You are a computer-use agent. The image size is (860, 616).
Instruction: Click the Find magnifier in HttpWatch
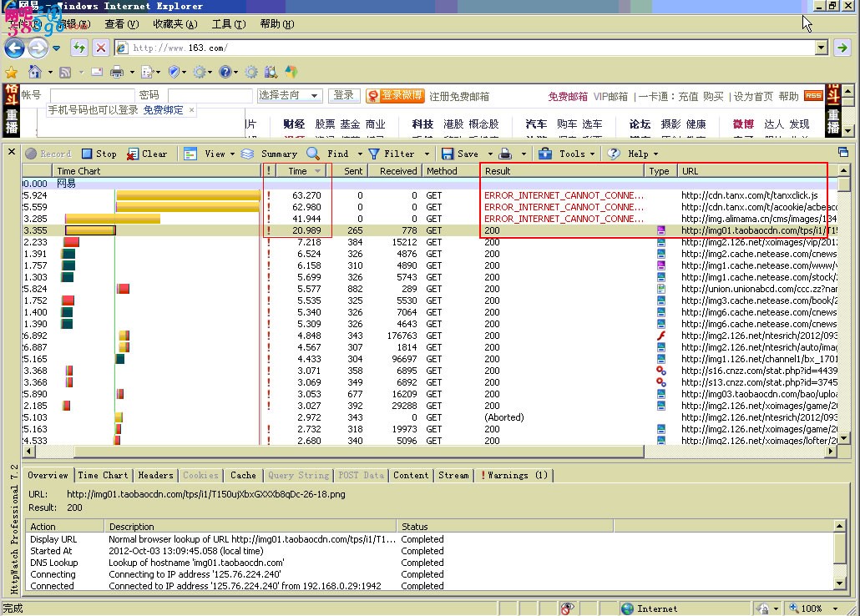pyautogui.click(x=313, y=154)
